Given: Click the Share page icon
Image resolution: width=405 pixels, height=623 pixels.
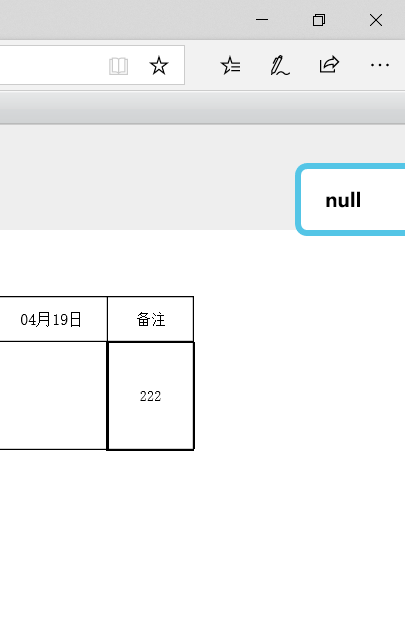Looking at the screenshot, I should [x=329, y=65].
